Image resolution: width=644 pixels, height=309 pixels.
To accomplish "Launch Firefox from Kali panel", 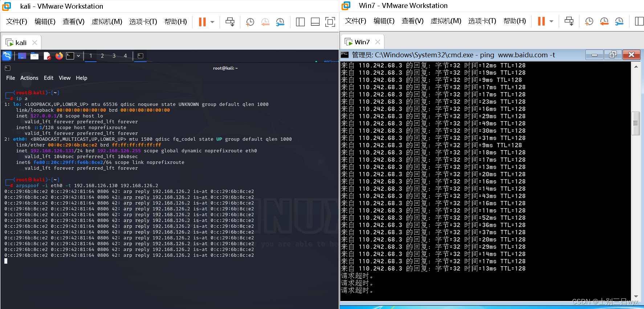I will click(x=59, y=56).
